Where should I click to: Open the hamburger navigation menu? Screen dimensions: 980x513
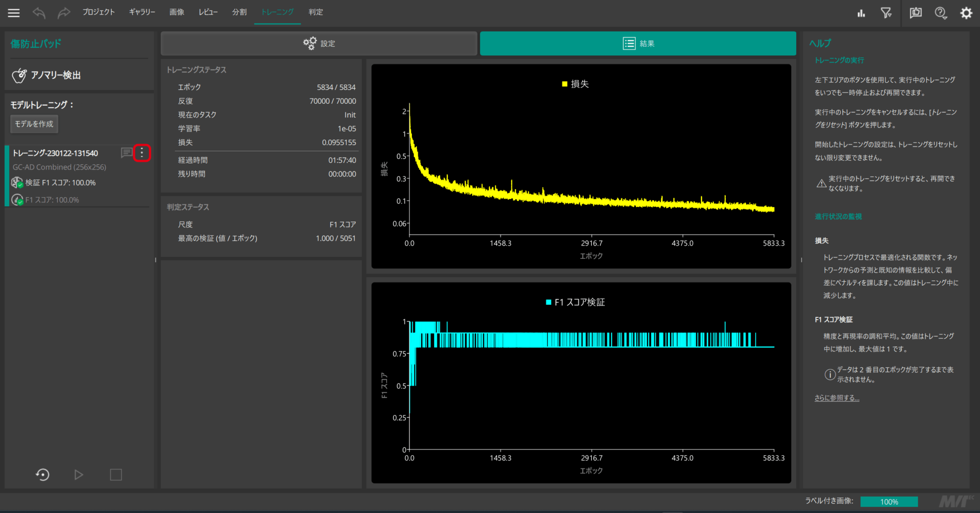tap(13, 13)
